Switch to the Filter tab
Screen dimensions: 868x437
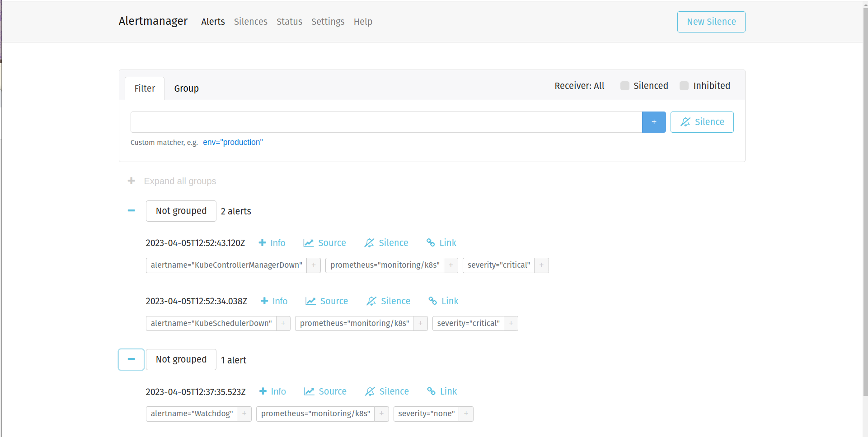145,88
